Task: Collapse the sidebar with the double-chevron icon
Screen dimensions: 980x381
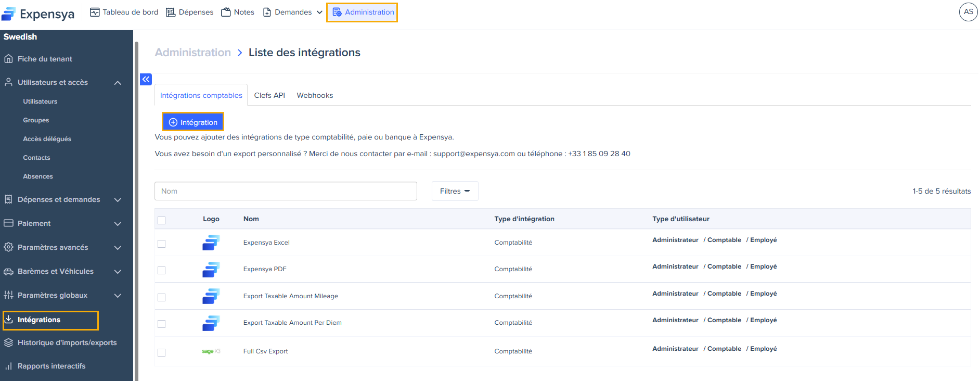Action: click(x=146, y=79)
